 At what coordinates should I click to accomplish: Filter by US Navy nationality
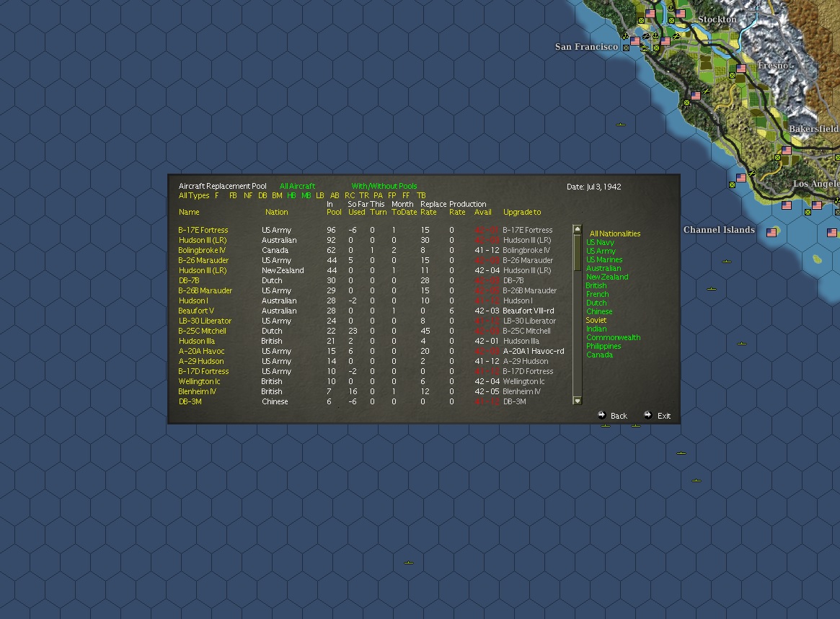tap(600, 242)
